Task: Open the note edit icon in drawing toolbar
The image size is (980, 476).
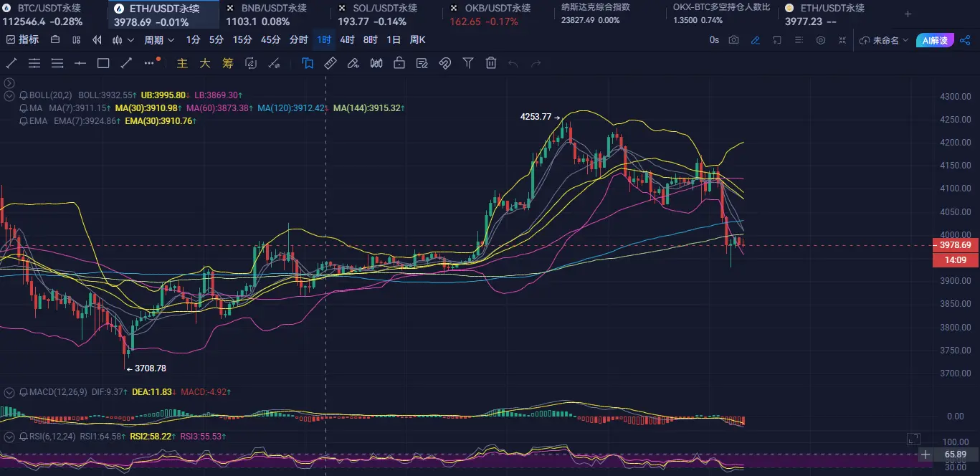Action: [x=422, y=63]
